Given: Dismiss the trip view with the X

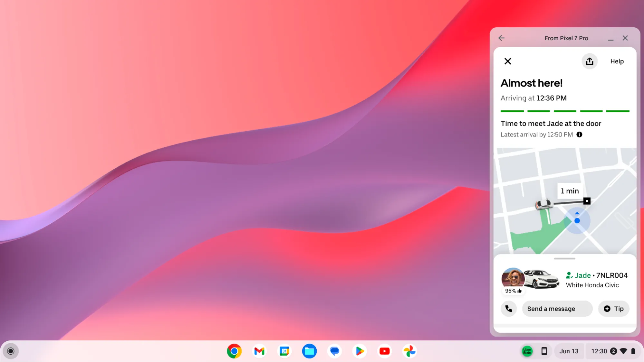Looking at the screenshot, I should 508,61.
